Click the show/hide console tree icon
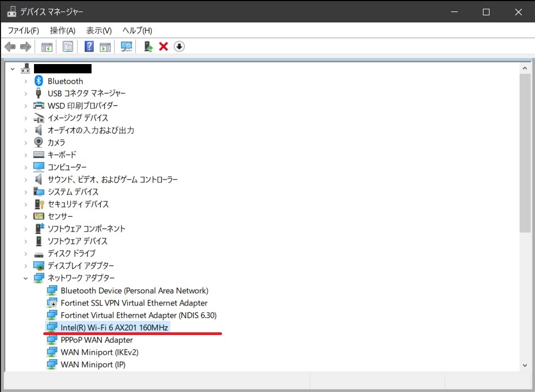Screen dimensions: 535x392 coord(47,47)
